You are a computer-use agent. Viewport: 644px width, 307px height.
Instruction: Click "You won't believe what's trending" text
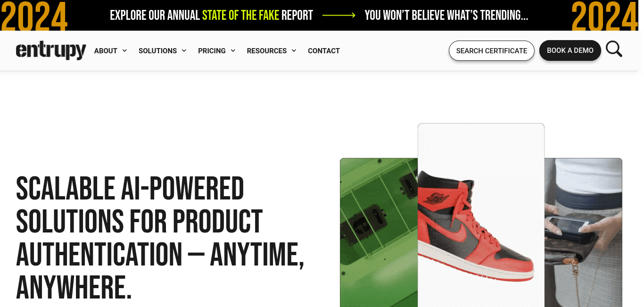446,15
